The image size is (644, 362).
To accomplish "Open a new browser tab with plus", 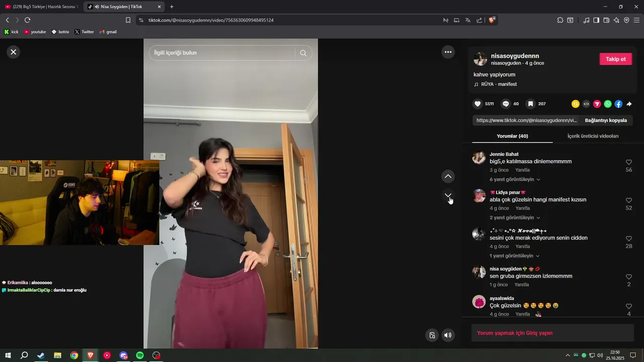I will pos(172,7).
